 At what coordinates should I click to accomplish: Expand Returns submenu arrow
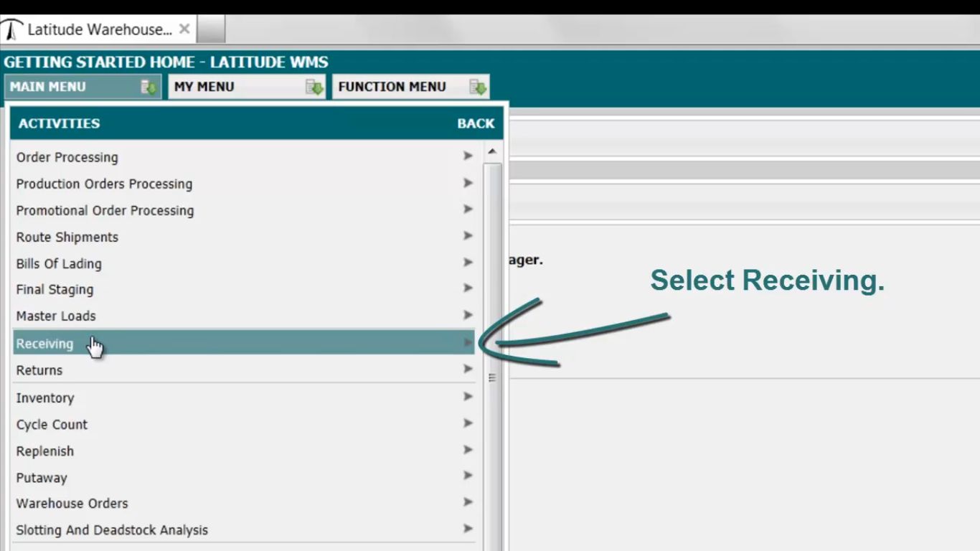point(468,369)
